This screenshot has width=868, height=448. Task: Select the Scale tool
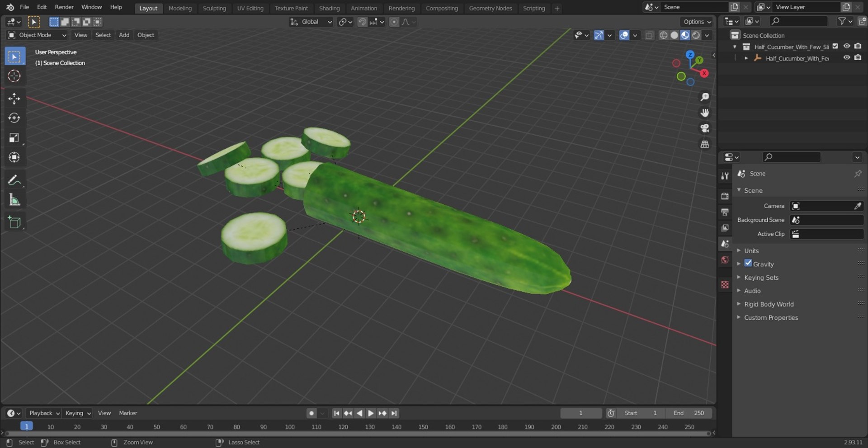[x=14, y=138]
